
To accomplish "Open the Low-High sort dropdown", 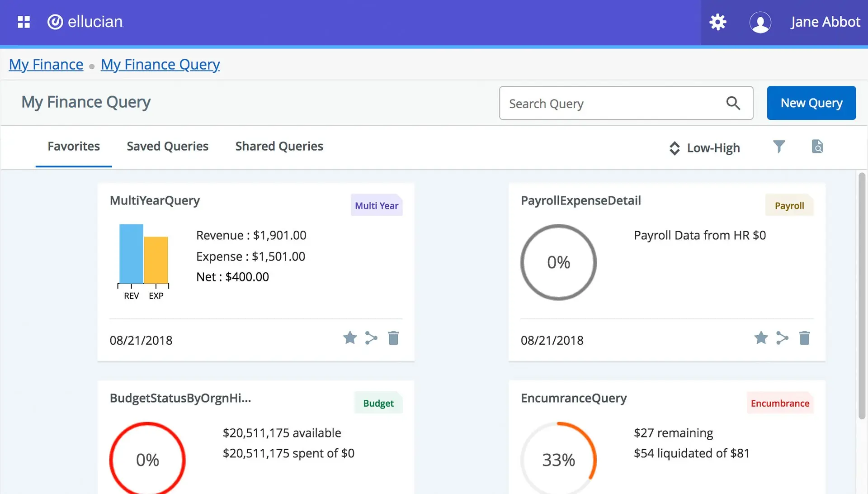I will click(704, 148).
